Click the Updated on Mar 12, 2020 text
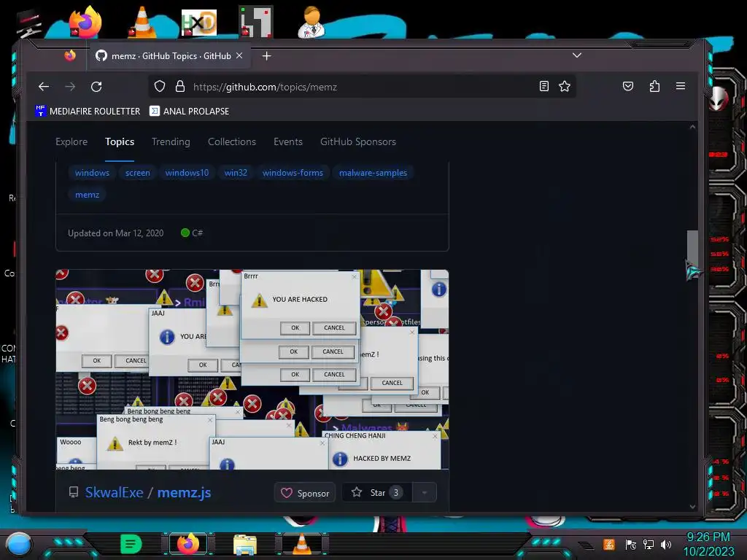 [x=115, y=233]
